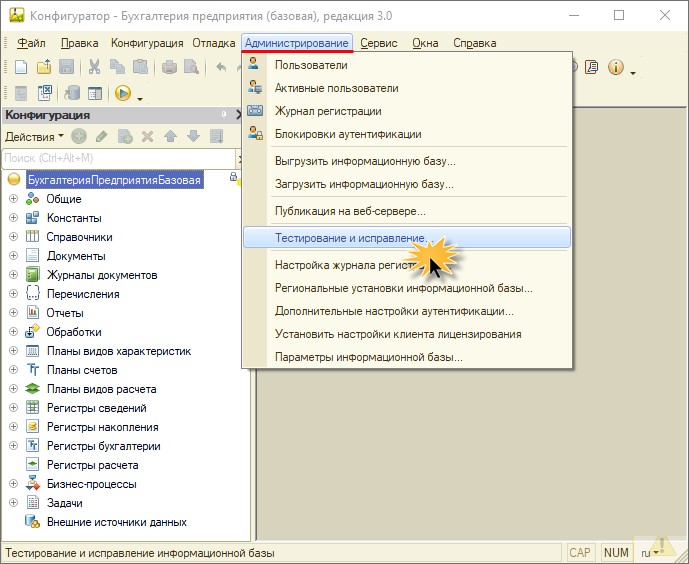Screen dimensions: 689x564
Task: Toggle the NUM indicator in status bar
Action: (616, 552)
